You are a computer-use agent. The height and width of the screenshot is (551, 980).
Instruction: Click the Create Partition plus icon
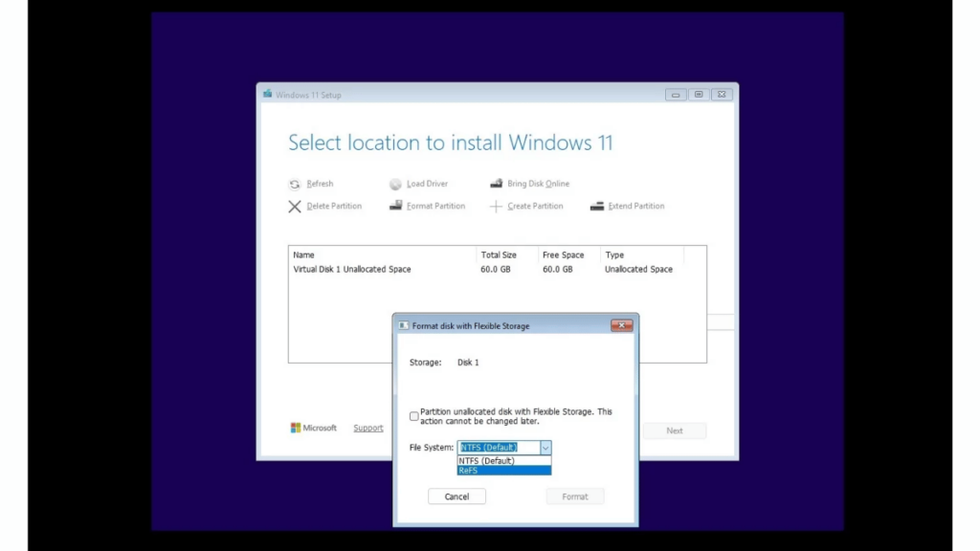(x=498, y=206)
